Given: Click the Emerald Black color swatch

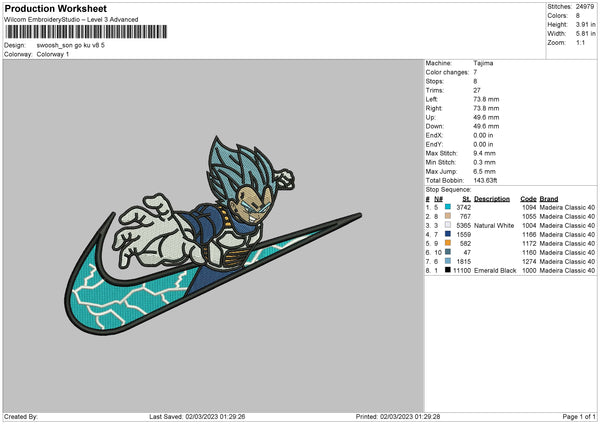Looking at the screenshot, I should pyautogui.click(x=448, y=270).
